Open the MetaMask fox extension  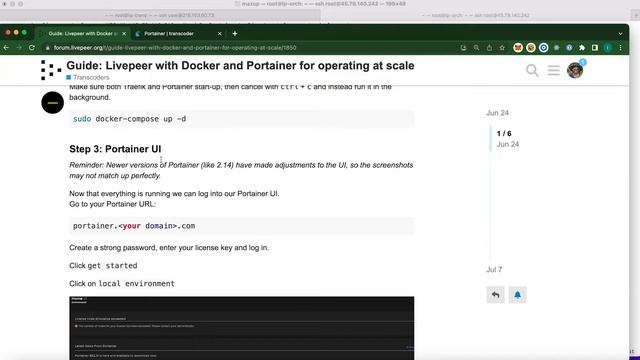pos(518,48)
